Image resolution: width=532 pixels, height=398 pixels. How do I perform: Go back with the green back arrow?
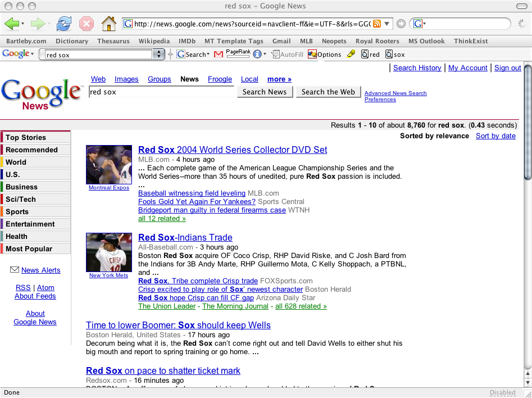pos(12,24)
